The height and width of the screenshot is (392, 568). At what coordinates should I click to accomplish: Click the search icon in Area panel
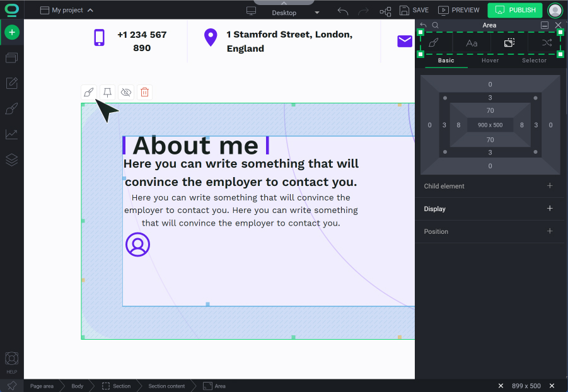(x=436, y=25)
